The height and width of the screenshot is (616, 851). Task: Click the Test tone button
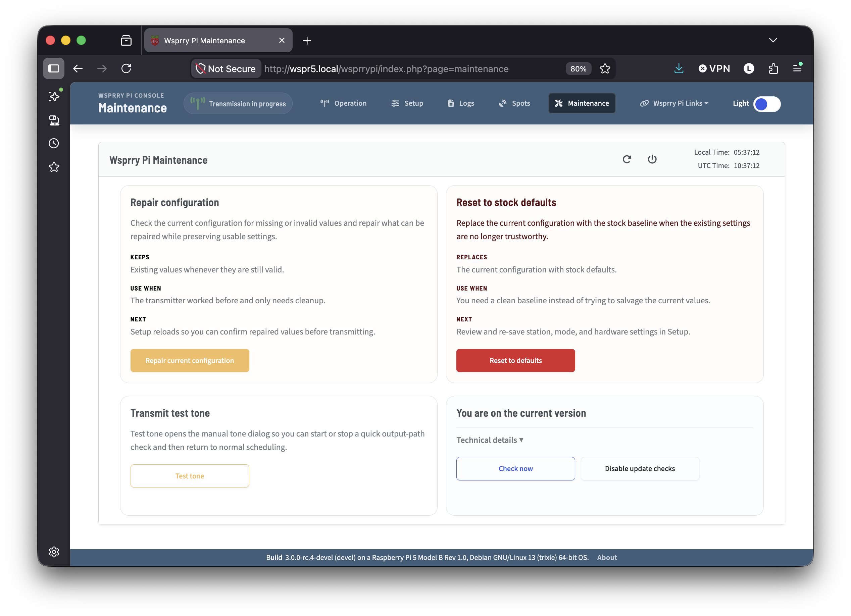pyautogui.click(x=190, y=476)
